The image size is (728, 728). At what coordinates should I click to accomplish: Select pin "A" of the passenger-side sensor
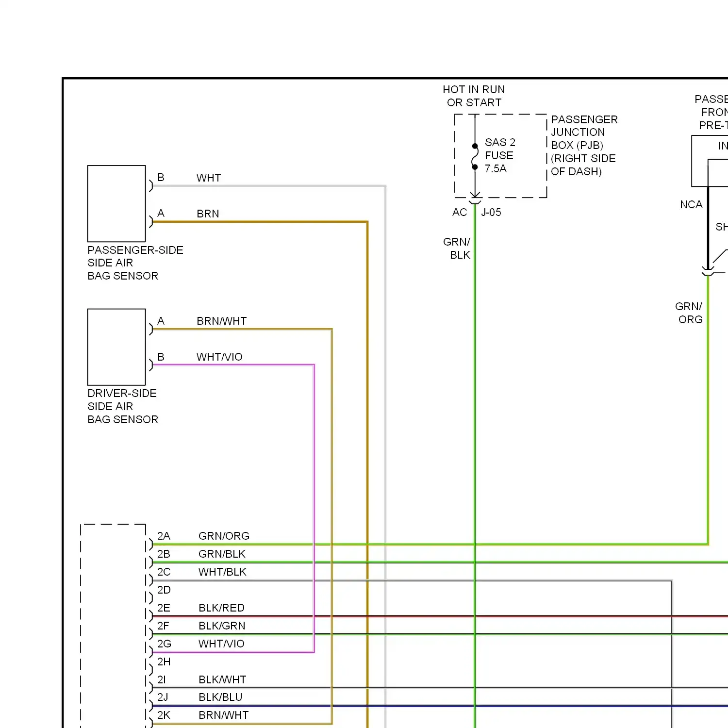161,214
